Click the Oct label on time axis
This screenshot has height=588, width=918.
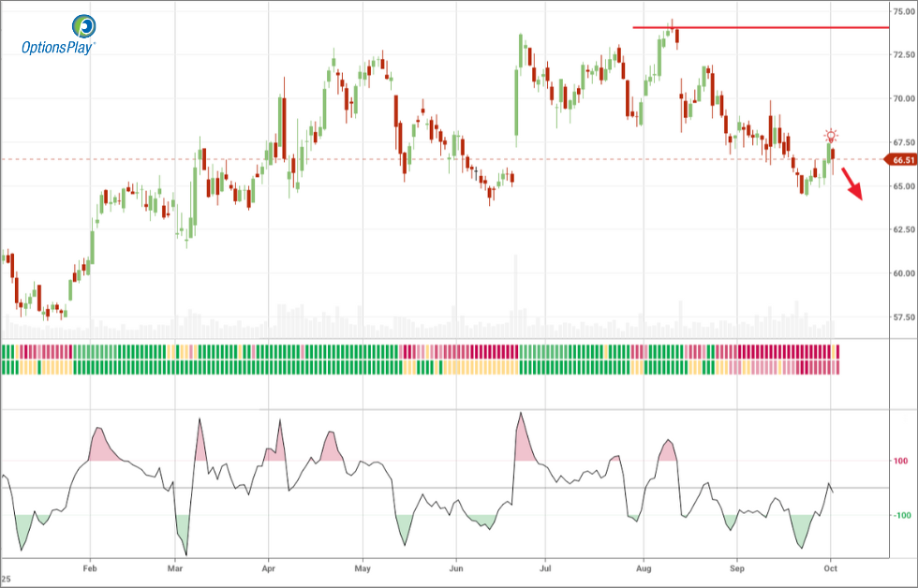(832, 568)
